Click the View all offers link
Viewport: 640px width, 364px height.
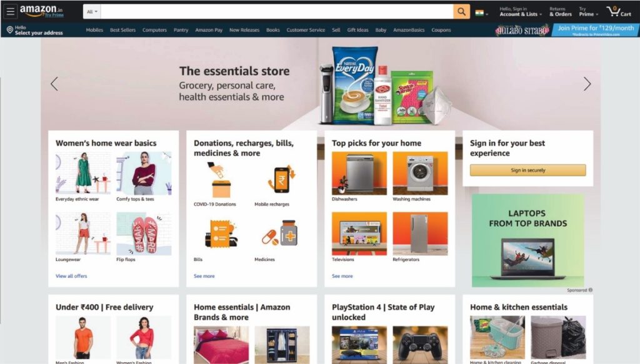click(x=71, y=276)
